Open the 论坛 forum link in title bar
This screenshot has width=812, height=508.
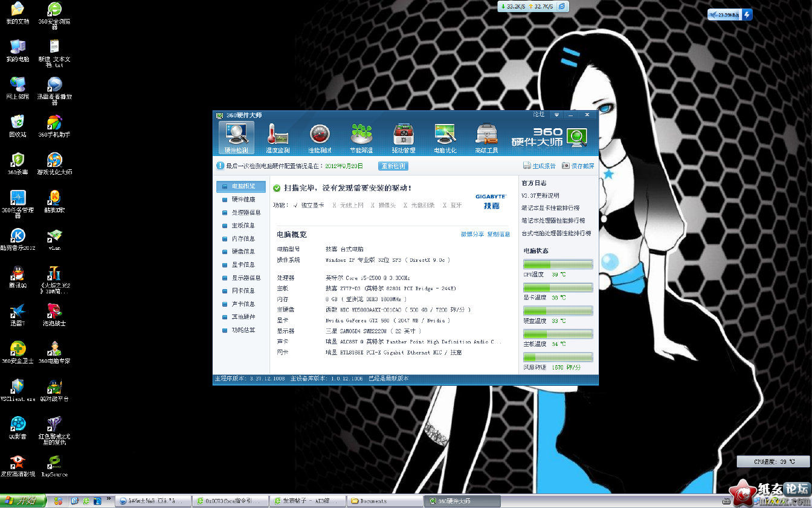pos(538,114)
